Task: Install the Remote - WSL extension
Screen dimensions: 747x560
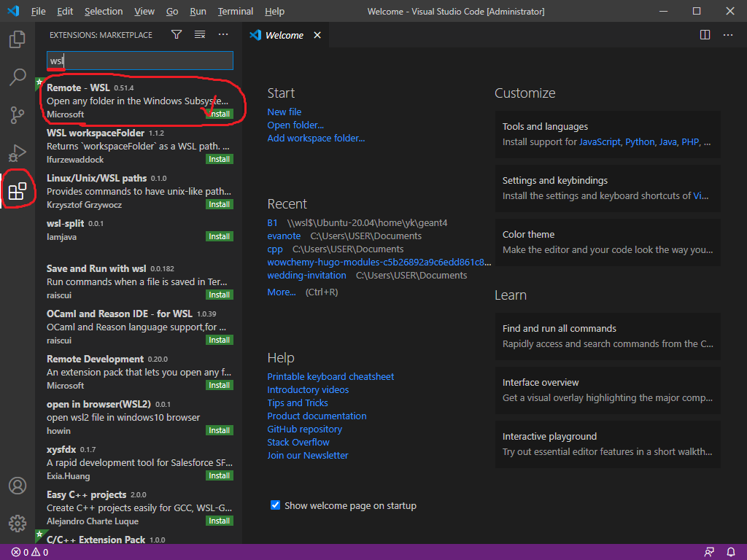Action: click(x=219, y=114)
